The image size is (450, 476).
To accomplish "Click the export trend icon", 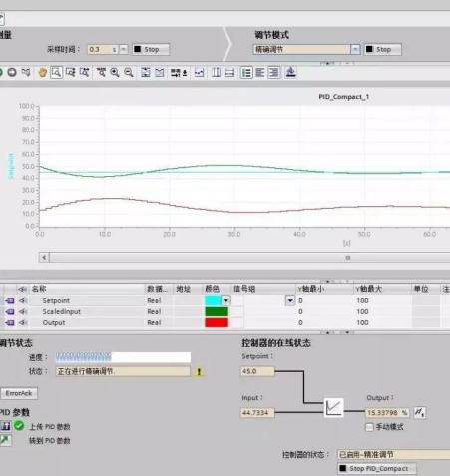I will click(x=290, y=72).
